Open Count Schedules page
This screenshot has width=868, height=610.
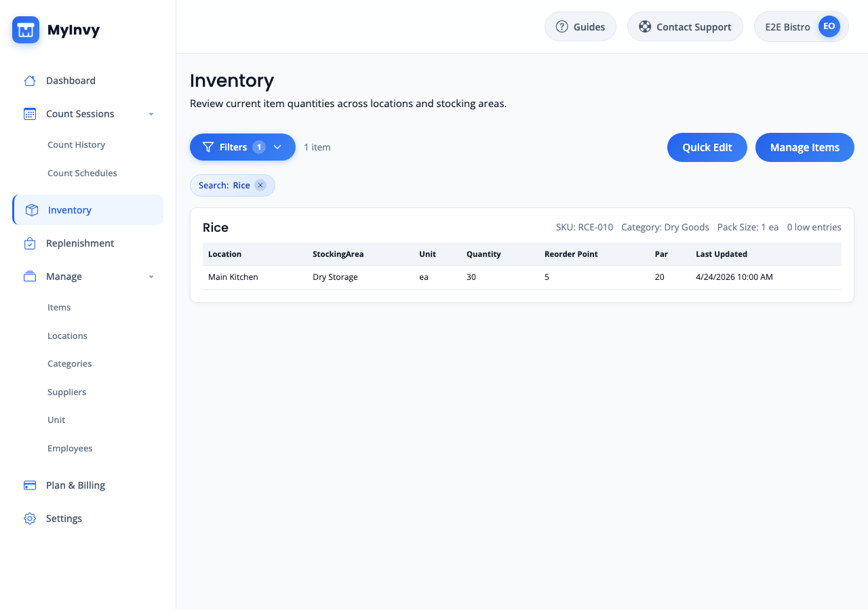click(x=82, y=173)
